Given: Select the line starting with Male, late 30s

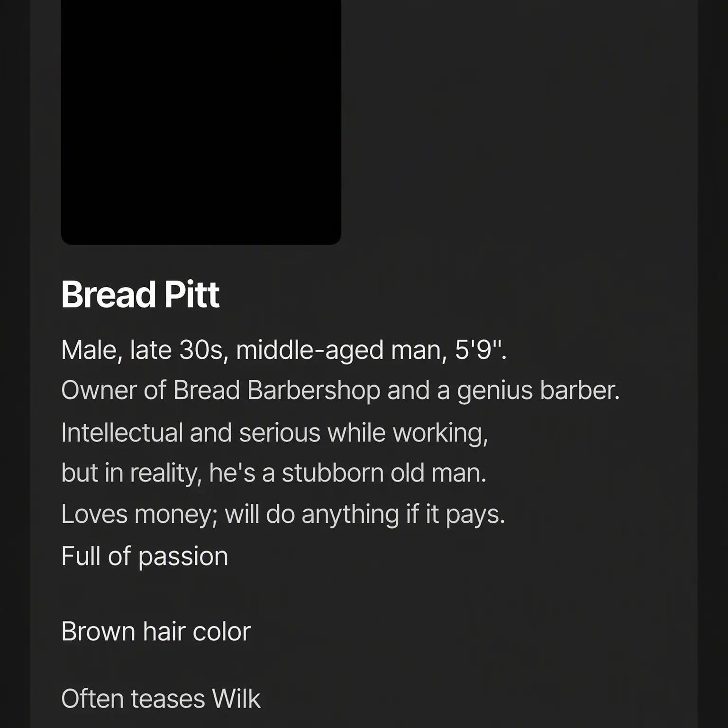Looking at the screenshot, I should click(x=284, y=350).
